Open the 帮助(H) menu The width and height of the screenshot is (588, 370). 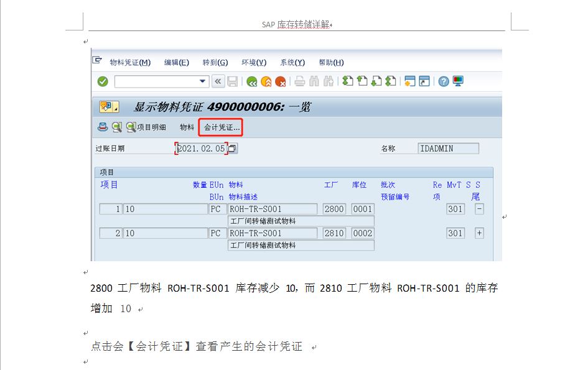pos(331,63)
